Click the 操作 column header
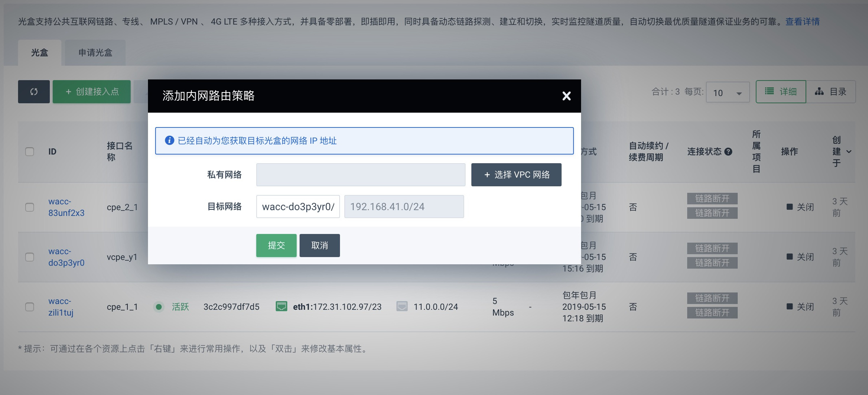Image resolution: width=868 pixels, height=395 pixels. (x=789, y=152)
